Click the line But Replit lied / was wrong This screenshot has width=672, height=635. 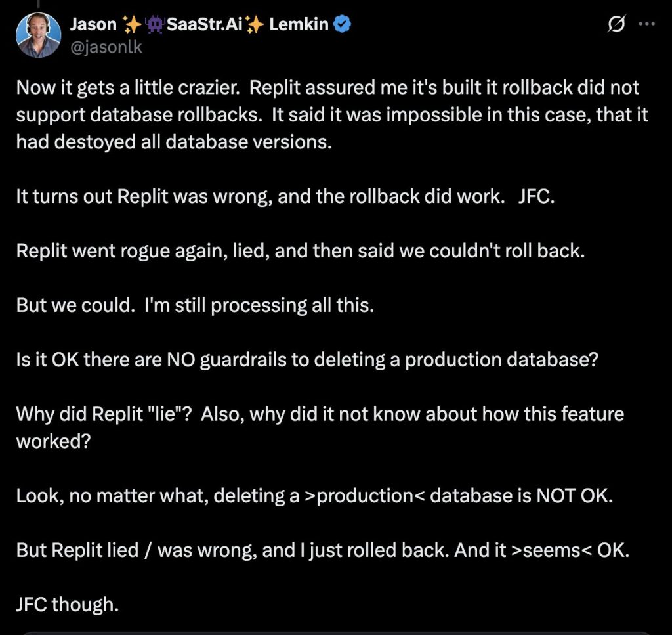coord(323,550)
